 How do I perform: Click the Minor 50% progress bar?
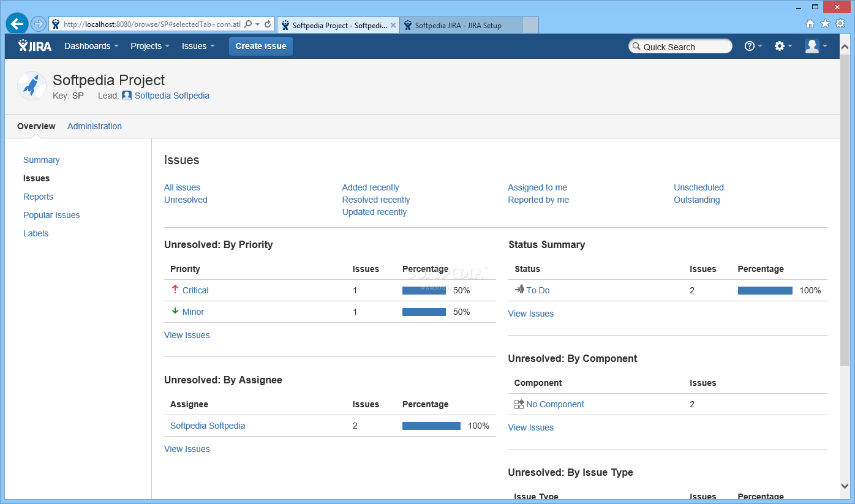point(424,312)
